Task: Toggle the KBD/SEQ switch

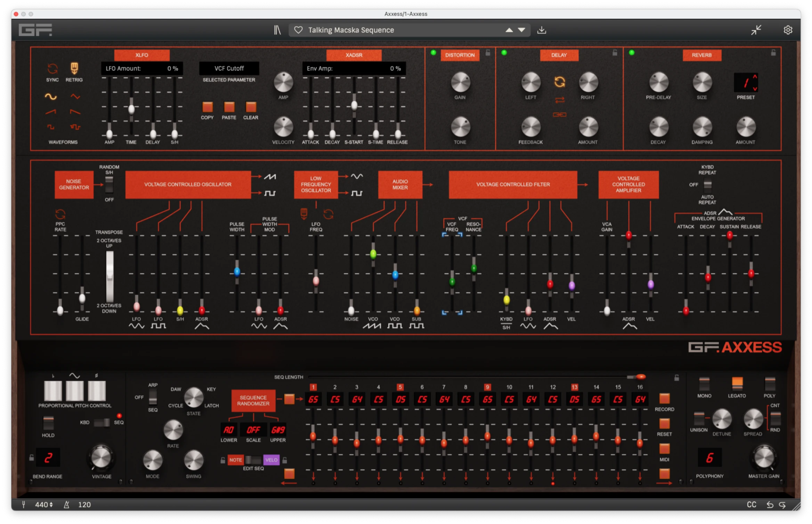Action: (x=101, y=423)
